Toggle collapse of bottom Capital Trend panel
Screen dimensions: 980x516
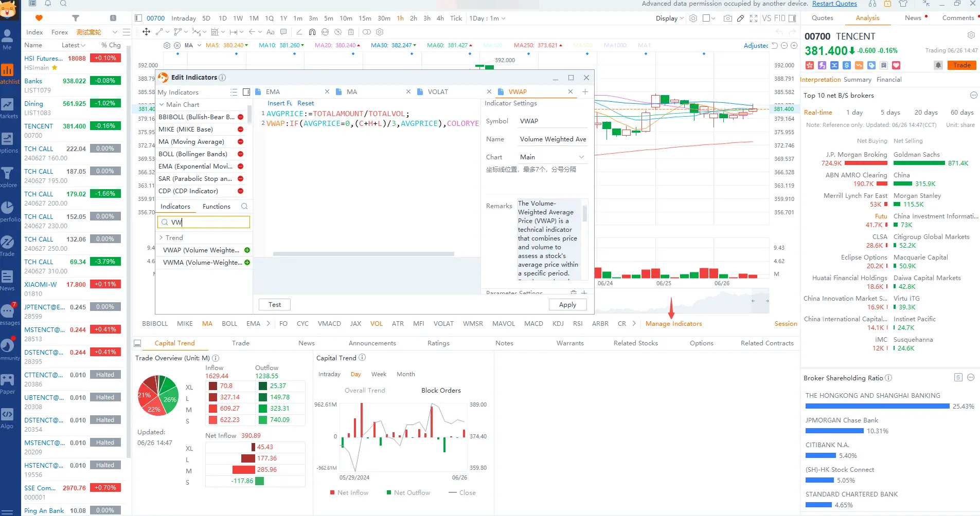[x=137, y=343]
